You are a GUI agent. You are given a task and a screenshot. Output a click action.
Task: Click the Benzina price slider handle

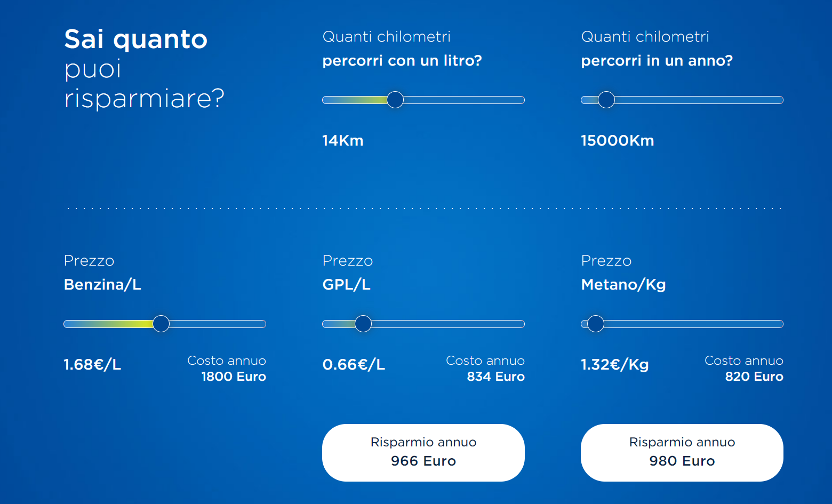tap(161, 324)
